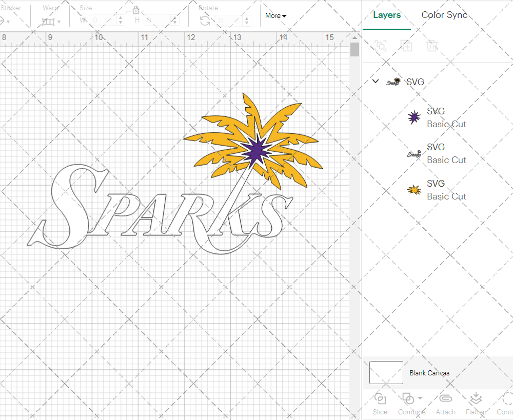Switch to the Color Sync tab

pyautogui.click(x=444, y=15)
